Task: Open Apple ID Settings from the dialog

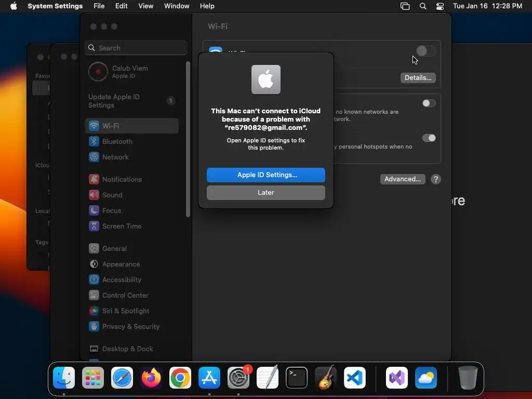Action: tap(265, 175)
